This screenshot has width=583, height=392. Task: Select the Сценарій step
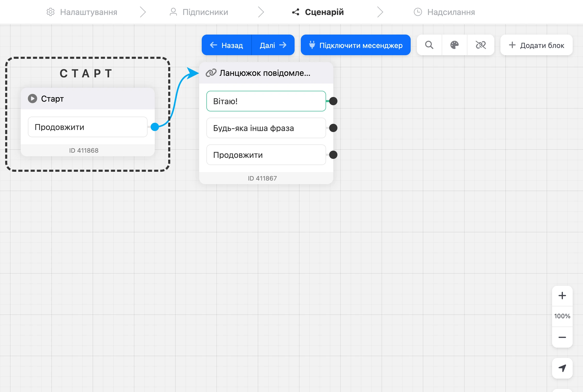[x=318, y=12]
